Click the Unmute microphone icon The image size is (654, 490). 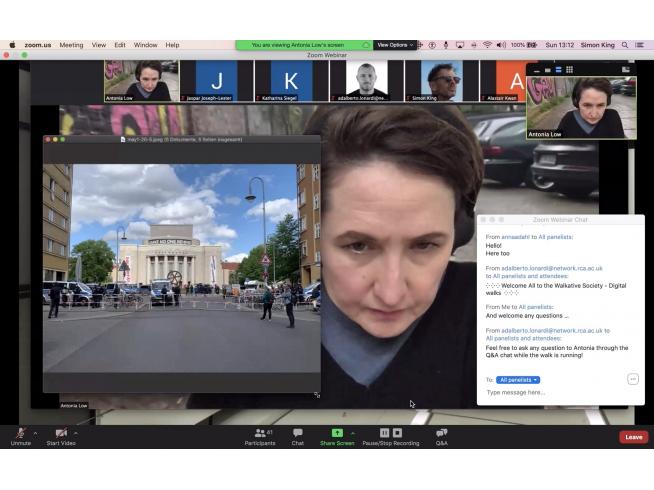(20, 433)
